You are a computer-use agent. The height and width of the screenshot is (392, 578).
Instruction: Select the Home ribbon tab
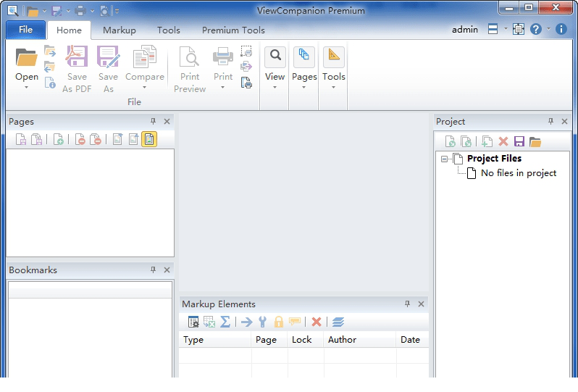point(69,30)
